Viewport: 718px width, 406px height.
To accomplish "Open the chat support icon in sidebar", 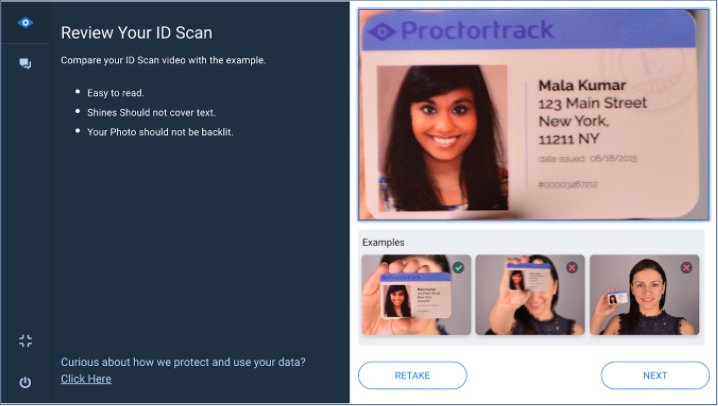I will (25, 64).
